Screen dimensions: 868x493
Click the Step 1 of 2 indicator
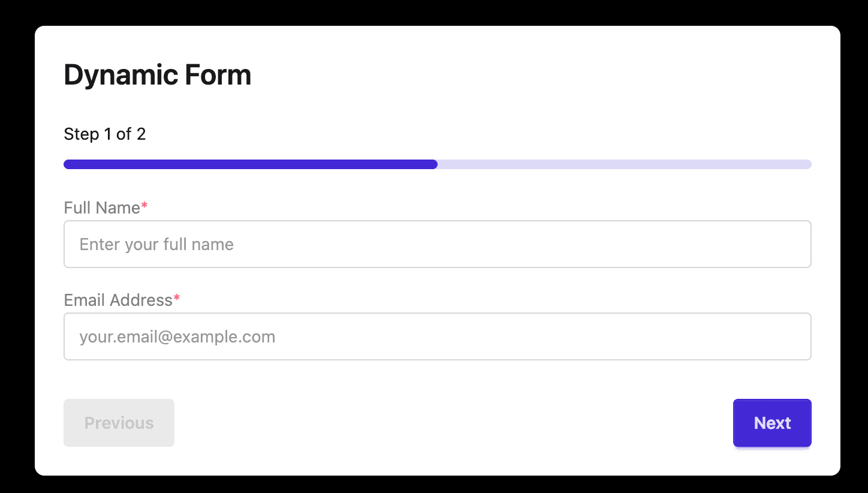click(105, 134)
